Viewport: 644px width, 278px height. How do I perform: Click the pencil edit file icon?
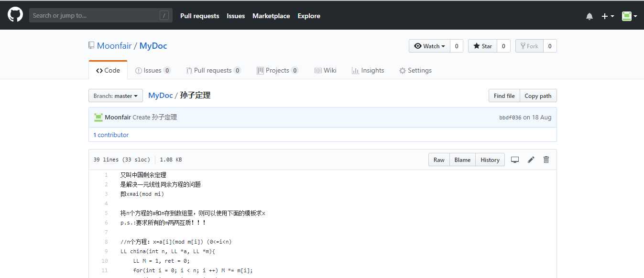531,160
